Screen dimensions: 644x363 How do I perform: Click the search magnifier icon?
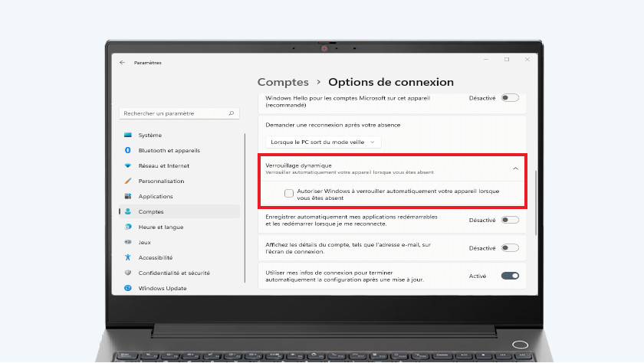231,113
